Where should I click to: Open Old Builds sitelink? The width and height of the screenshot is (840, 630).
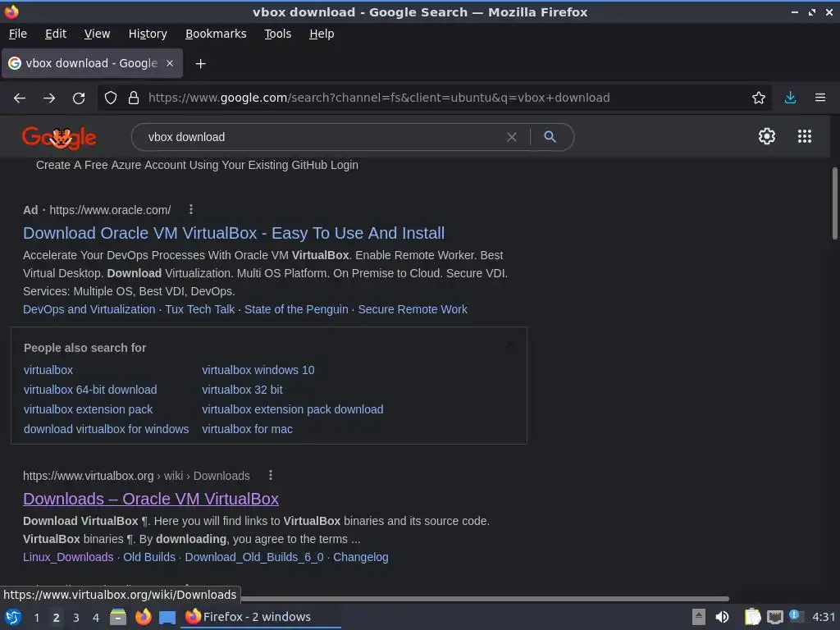pos(149,557)
